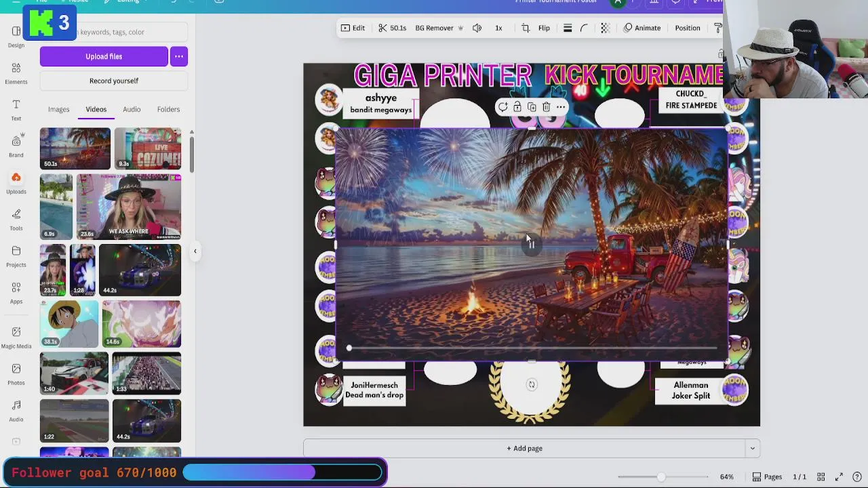Open the Magic Media panel
The height and width of the screenshot is (488, 868).
pyautogui.click(x=16, y=338)
